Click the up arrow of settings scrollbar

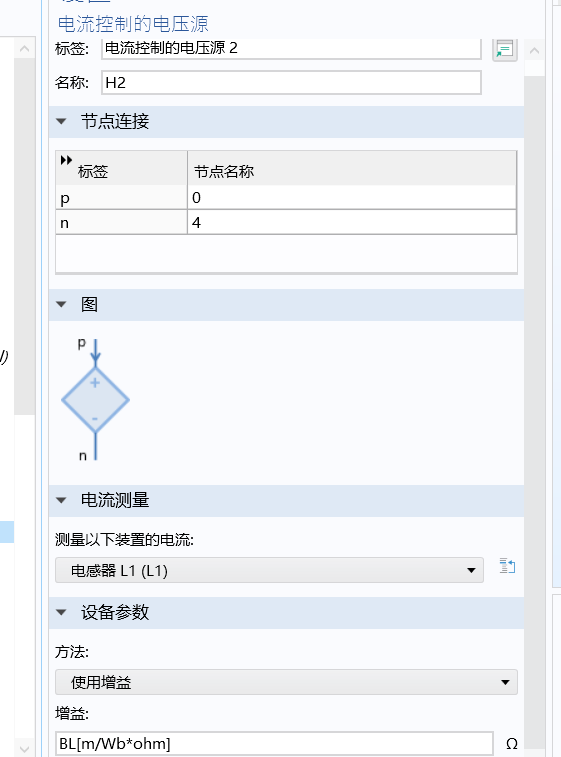coord(534,51)
